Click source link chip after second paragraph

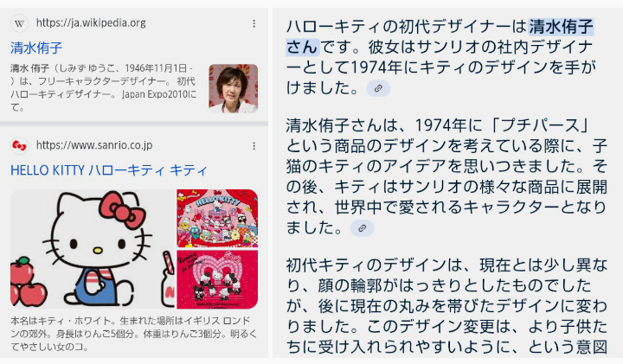pos(362,228)
